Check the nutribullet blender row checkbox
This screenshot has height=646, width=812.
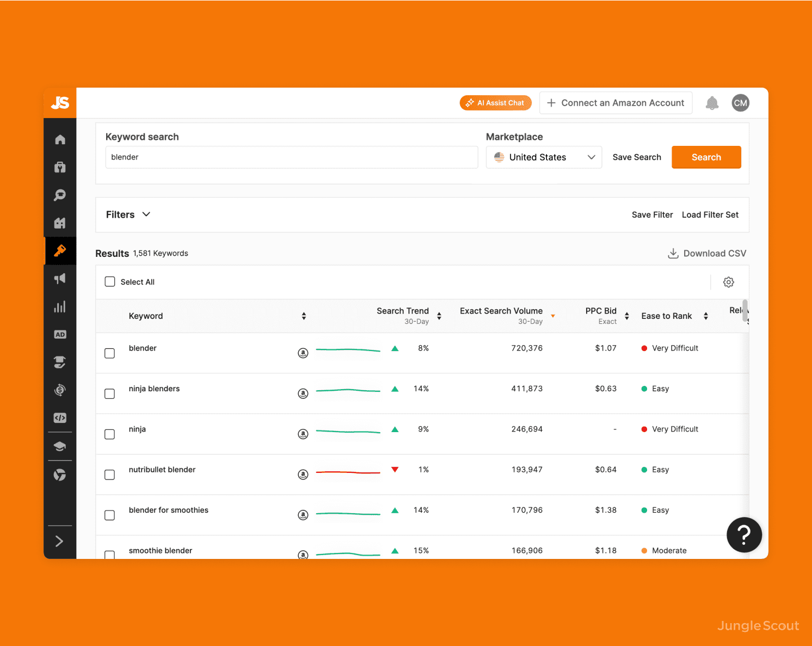click(x=109, y=475)
